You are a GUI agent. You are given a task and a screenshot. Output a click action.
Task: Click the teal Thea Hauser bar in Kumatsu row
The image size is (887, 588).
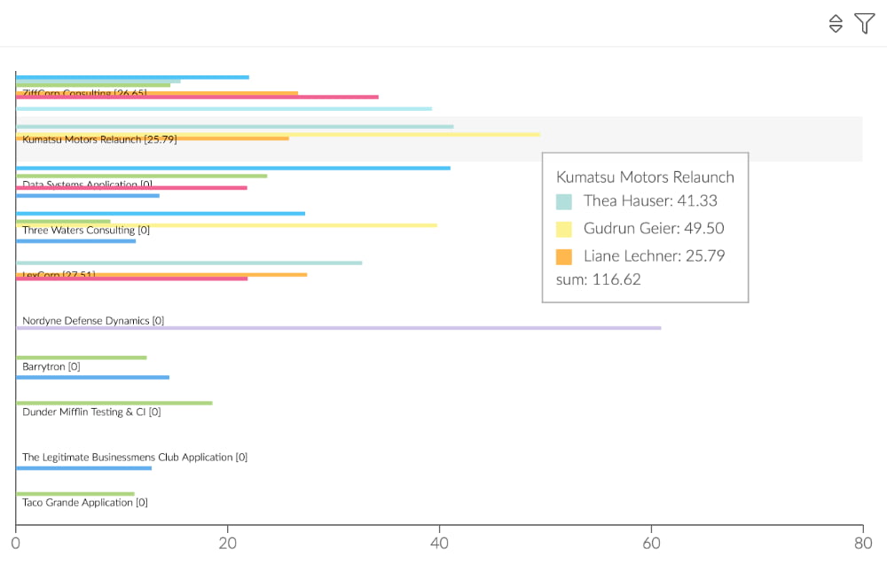(235, 127)
